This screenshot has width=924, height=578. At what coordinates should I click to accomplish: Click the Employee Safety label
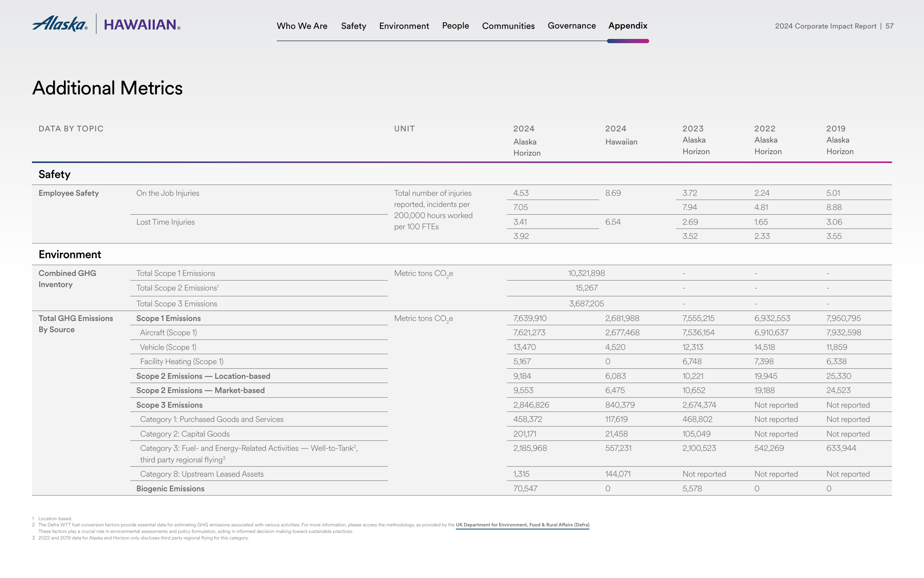69,193
